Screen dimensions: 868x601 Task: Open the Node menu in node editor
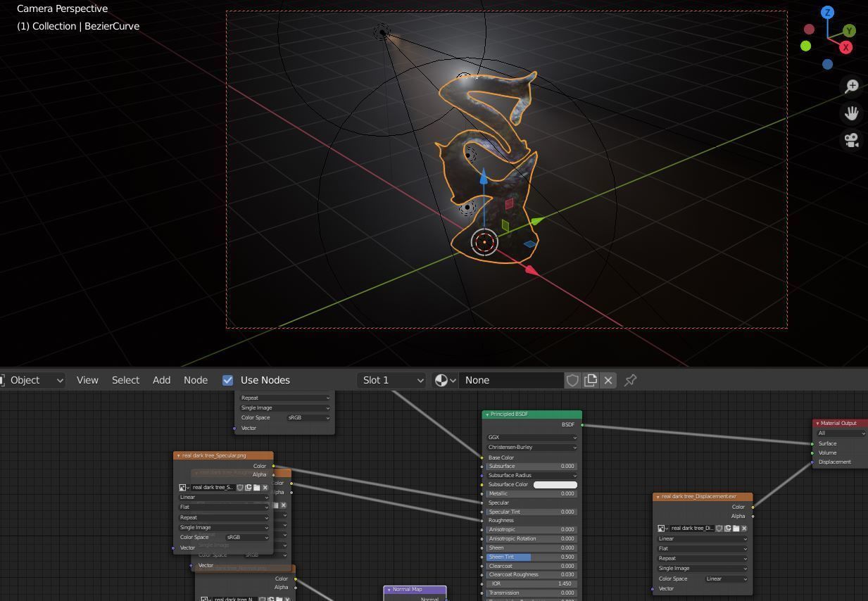point(196,380)
